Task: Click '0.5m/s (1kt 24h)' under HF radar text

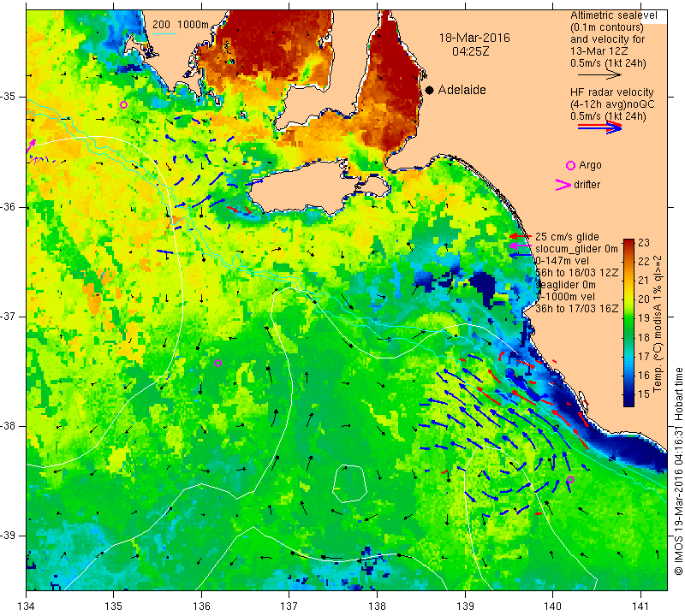Action: point(608,116)
